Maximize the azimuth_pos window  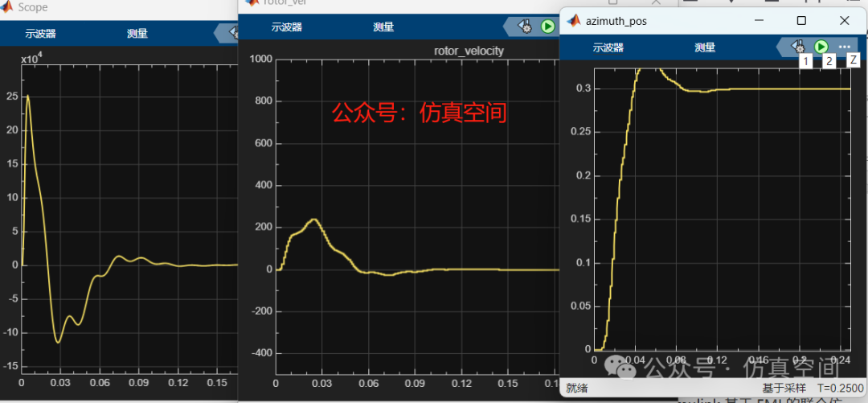[x=801, y=21]
